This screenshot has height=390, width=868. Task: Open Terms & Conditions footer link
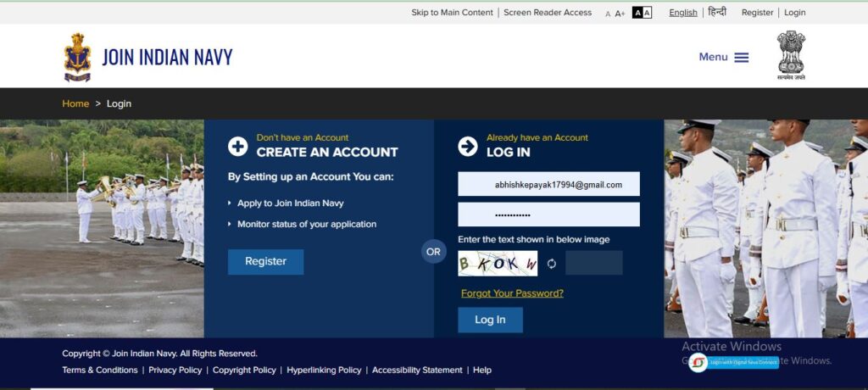pos(100,370)
